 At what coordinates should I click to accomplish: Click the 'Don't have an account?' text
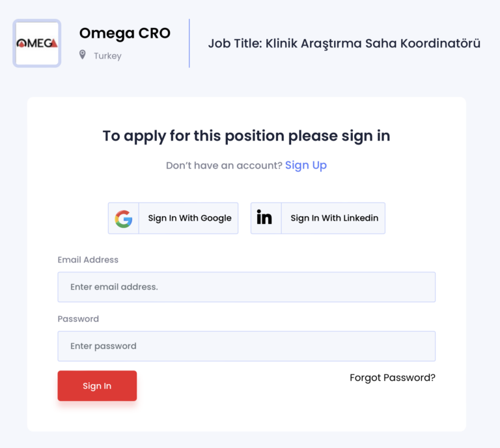pyautogui.click(x=224, y=166)
